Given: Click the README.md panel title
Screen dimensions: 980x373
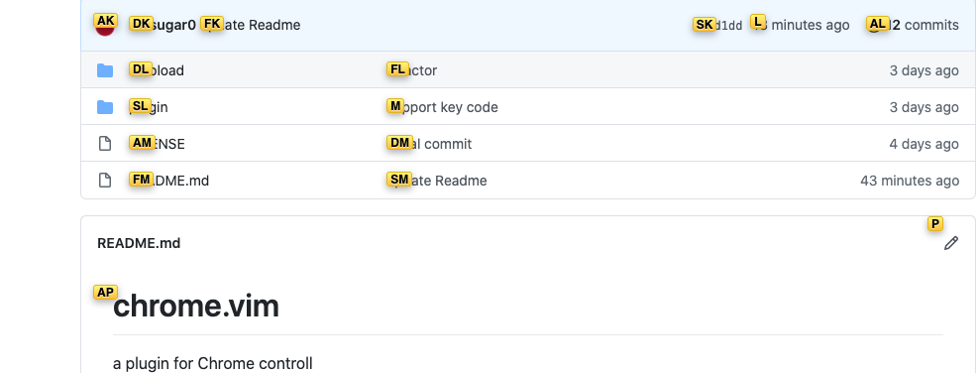Looking at the screenshot, I should point(139,243).
